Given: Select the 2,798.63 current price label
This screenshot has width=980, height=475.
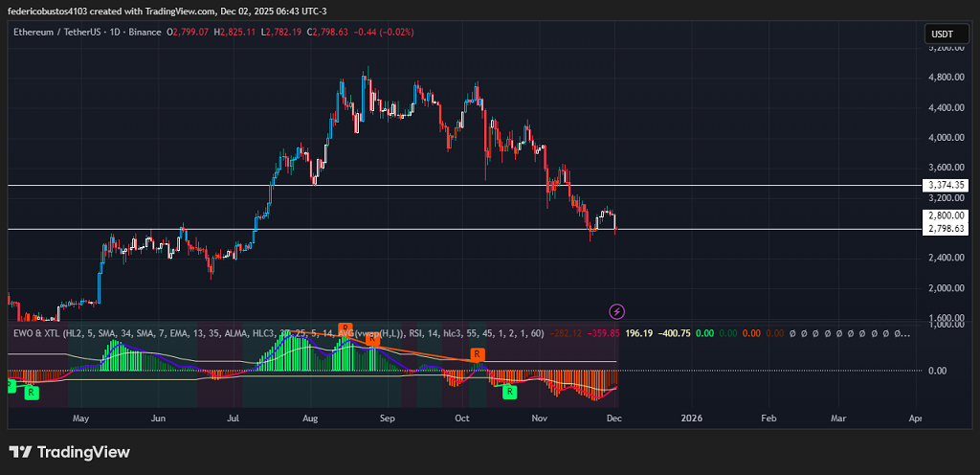Looking at the screenshot, I should pos(946,229).
